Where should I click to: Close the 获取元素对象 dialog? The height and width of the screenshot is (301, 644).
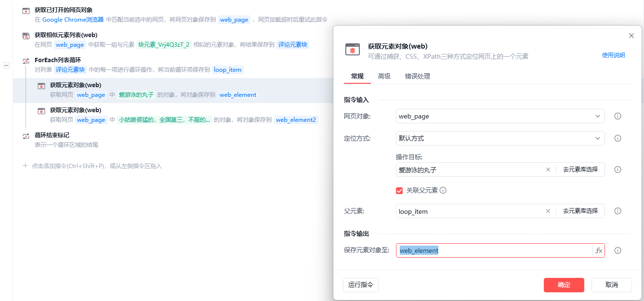pos(631,36)
